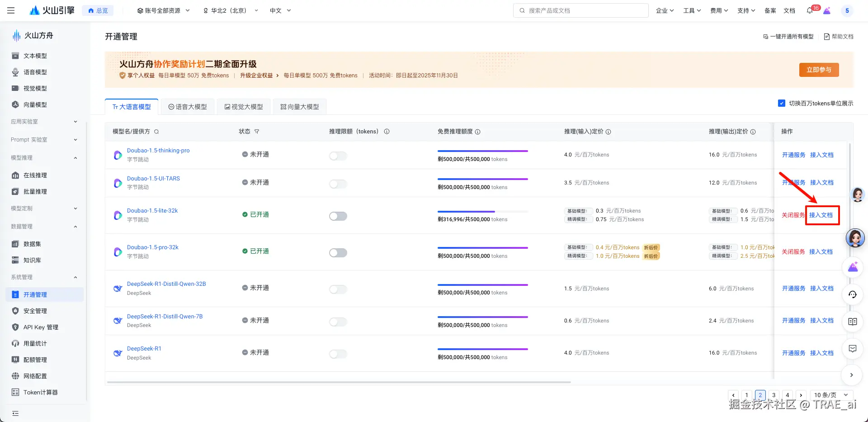
Task: Expand the Prompt 实验室 sidebar section
Action: click(44, 139)
